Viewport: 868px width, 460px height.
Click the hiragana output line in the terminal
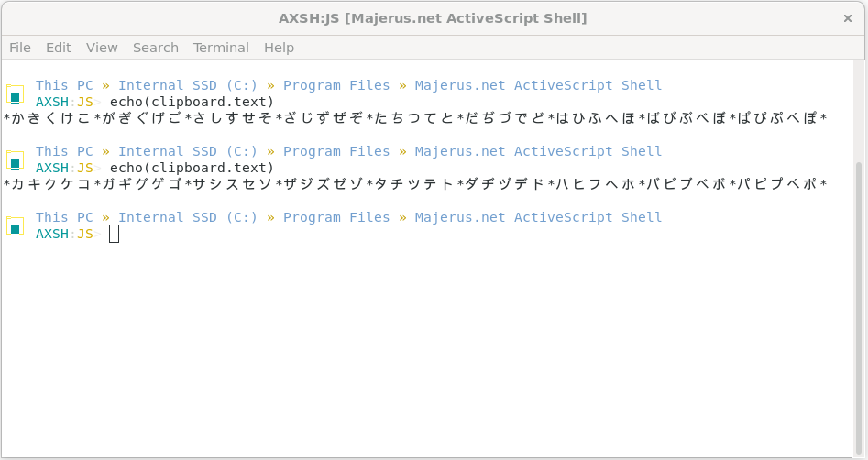415,118
